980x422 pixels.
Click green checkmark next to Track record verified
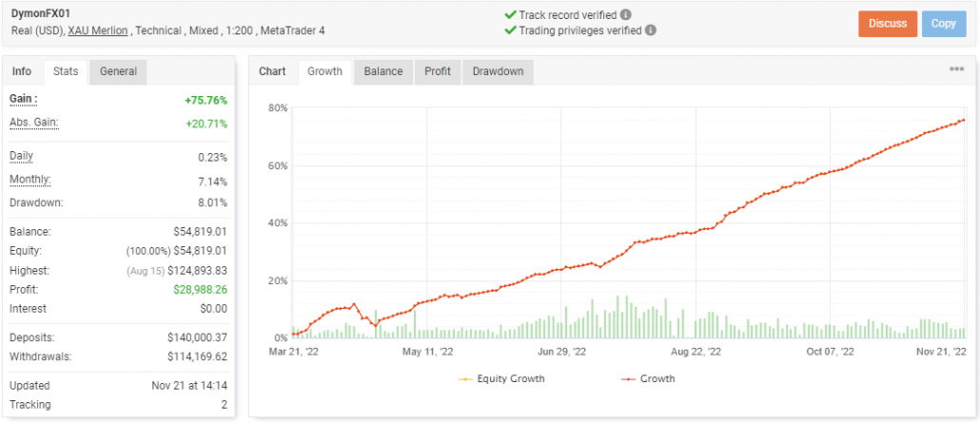click(x=510, y=15)
